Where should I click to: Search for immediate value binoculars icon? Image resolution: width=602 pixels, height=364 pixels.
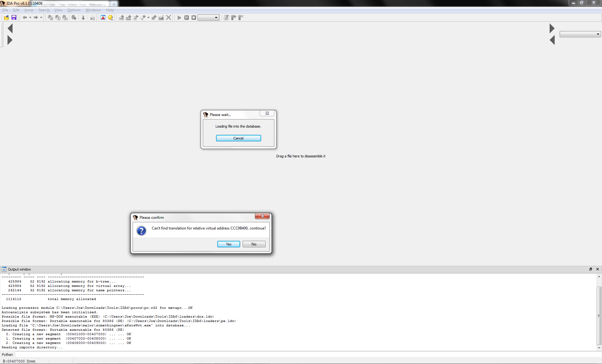[x=50, y=18]
